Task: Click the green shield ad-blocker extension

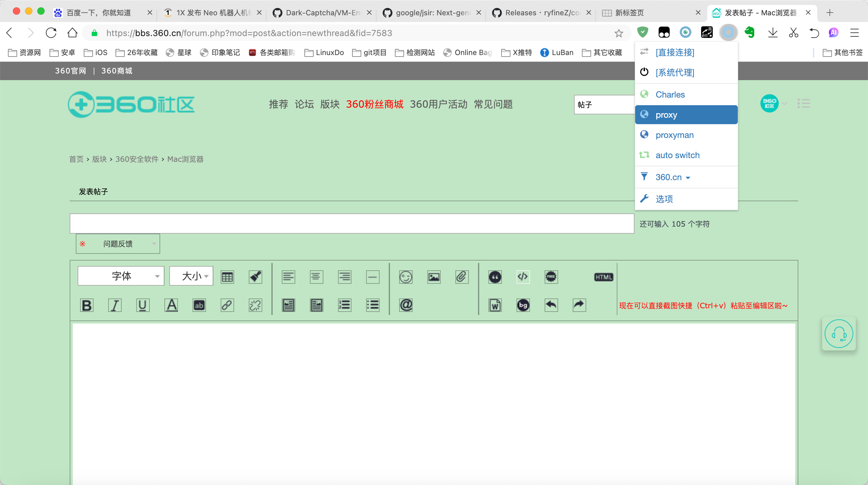Action: tap(643, 32)
